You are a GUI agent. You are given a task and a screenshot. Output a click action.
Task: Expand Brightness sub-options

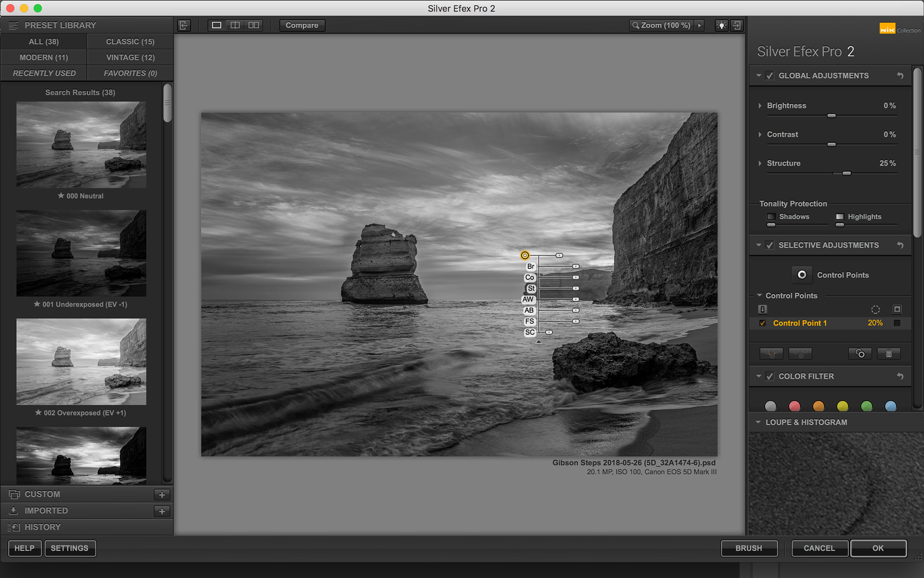(x=760, y=105)
